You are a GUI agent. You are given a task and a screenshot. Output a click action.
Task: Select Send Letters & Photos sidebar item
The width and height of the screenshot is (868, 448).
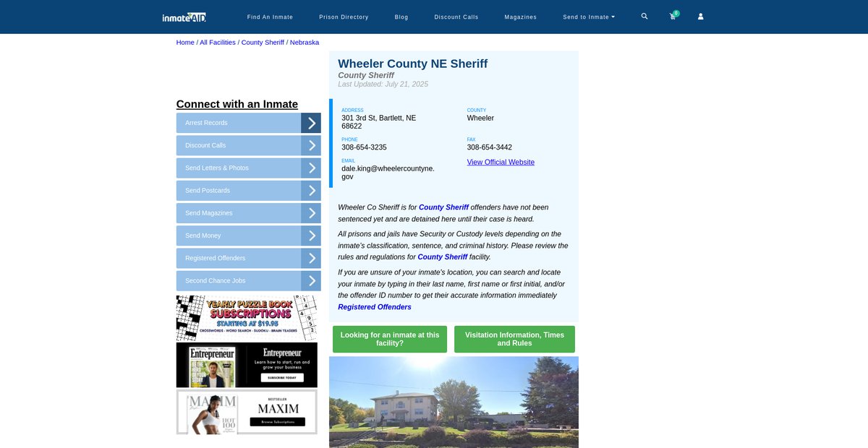click(239, 168)
